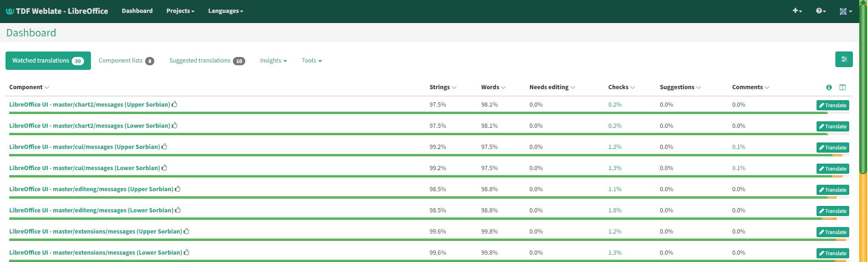Sort the table by the Component column
The width and height of the screenshot is (868, 262).
pos(29,87)
